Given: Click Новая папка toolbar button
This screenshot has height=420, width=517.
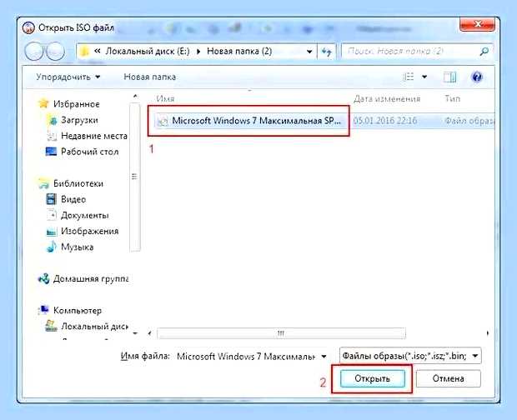Looking at the screenshot, I should point(150,77).
